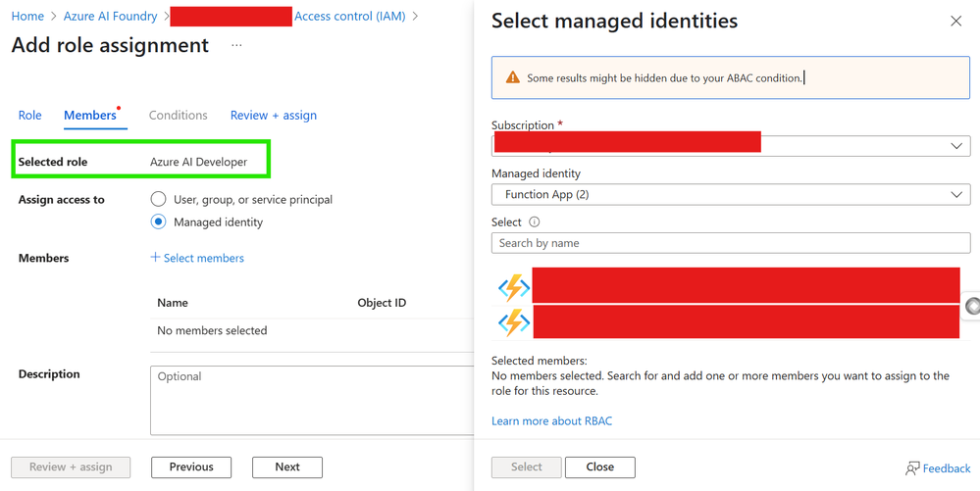
Task: Click the second Function App lightning icon
Action: pos(514,322)
